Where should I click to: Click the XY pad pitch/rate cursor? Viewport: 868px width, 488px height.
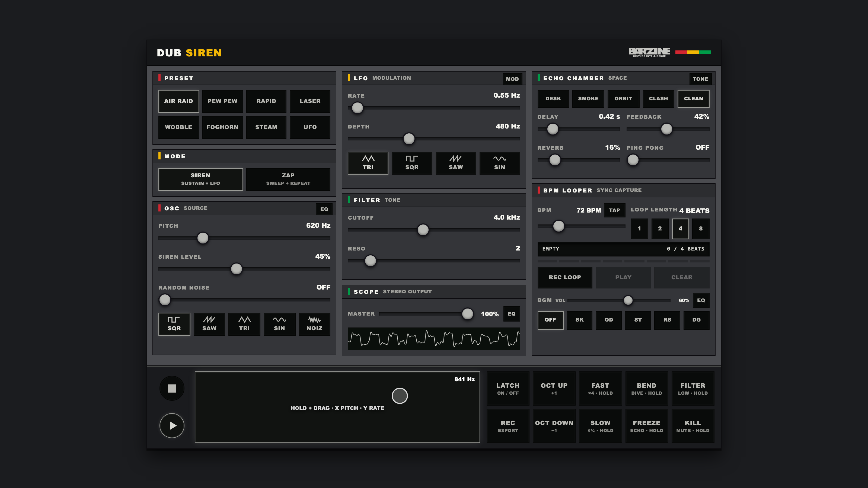pyautogui.click(x=400, y=396)
